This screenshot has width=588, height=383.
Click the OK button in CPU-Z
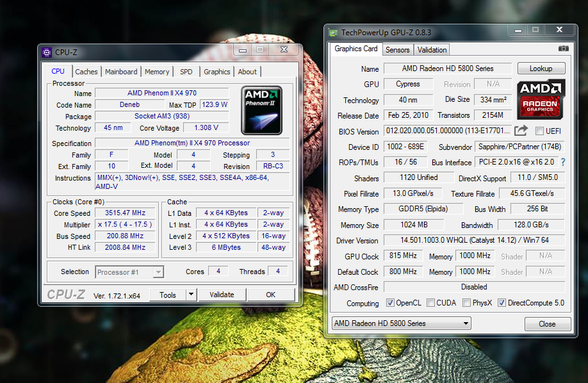[271, 295]
